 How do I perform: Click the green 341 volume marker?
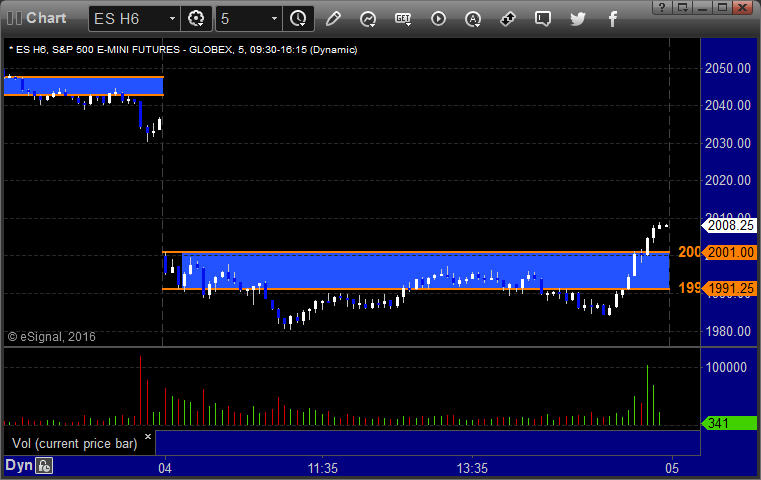[729, 423]
